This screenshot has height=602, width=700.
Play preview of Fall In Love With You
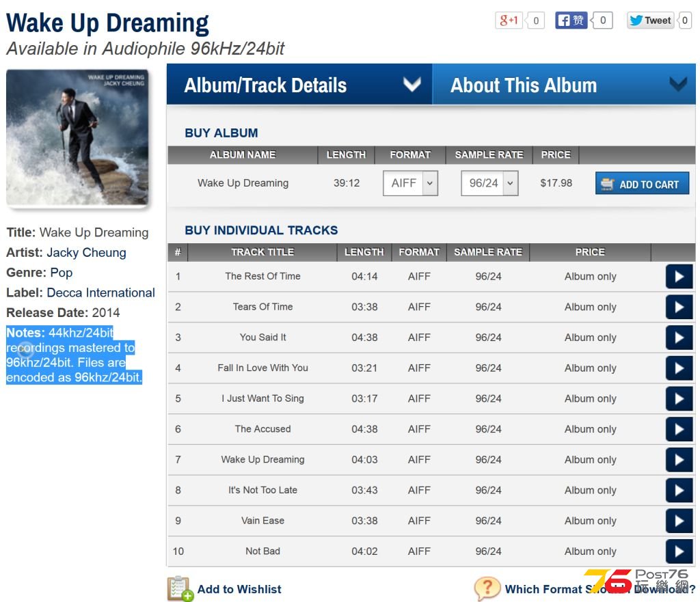pos(679,368)
